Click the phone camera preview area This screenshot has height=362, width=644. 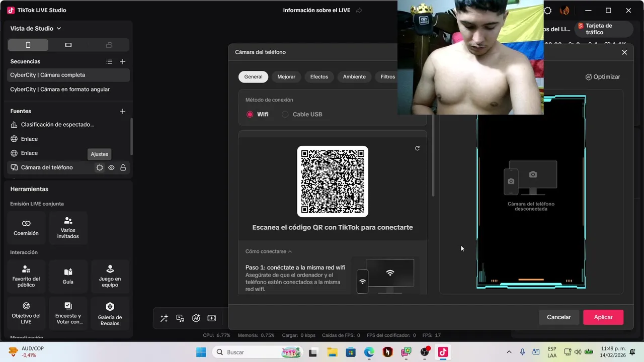[531, 192]
